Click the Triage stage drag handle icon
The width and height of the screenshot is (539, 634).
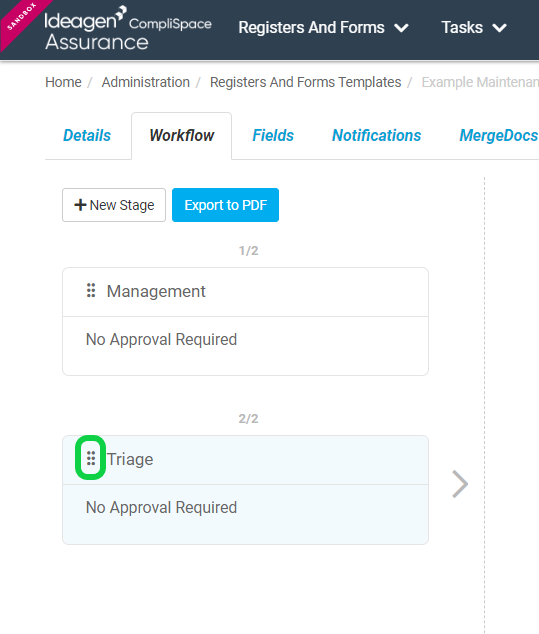(x=91, y=459)
